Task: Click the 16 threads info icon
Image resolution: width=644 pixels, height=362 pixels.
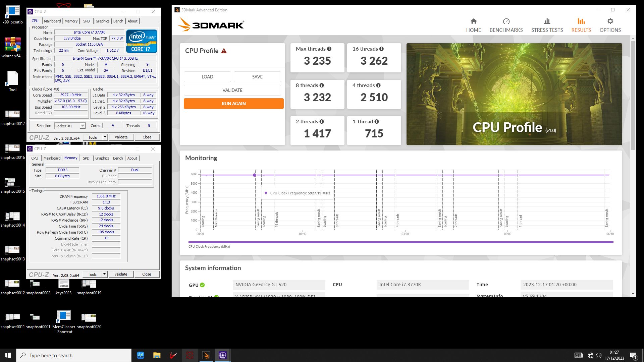Action: coord(381,49)
